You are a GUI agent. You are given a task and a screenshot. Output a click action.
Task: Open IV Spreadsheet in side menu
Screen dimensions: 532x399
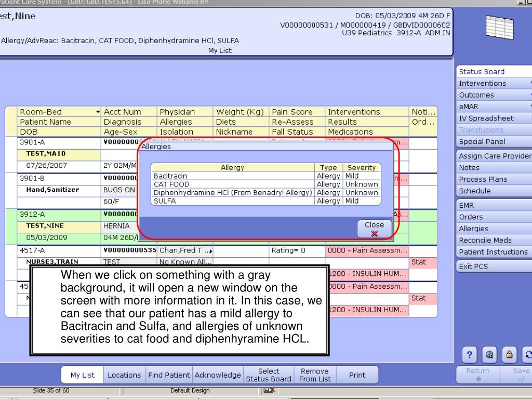(494, 118)
